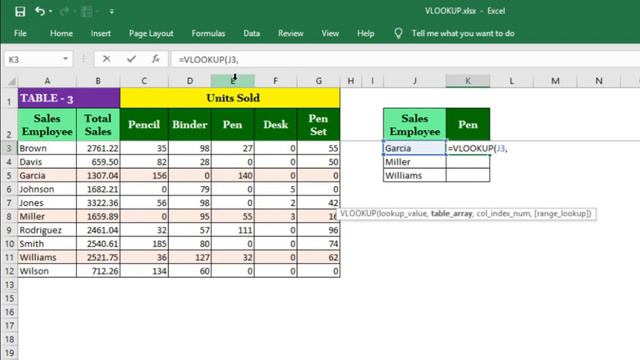The height and width of the screenshot is (360, 640).
Task: Select column J header
Action: [414, 81]
